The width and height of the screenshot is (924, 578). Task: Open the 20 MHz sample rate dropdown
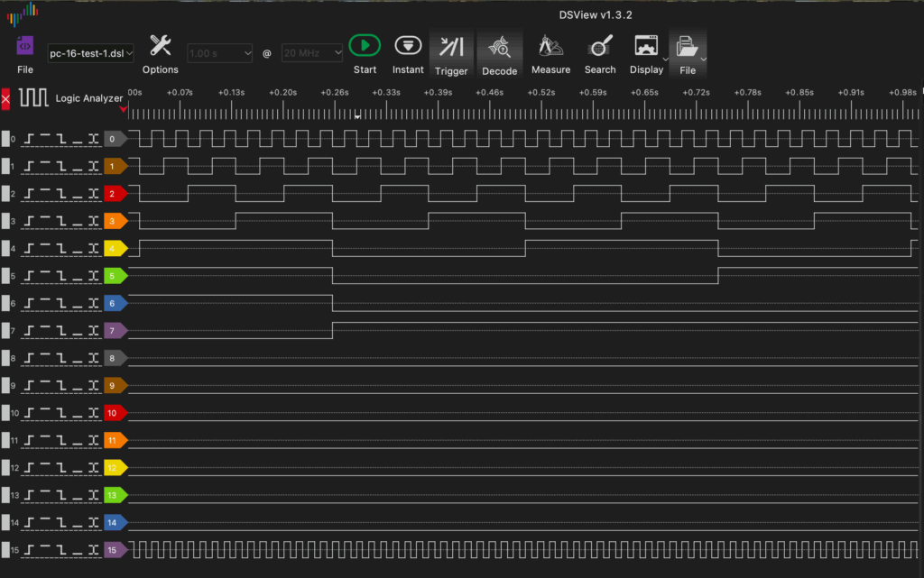(x=312, y=54)
